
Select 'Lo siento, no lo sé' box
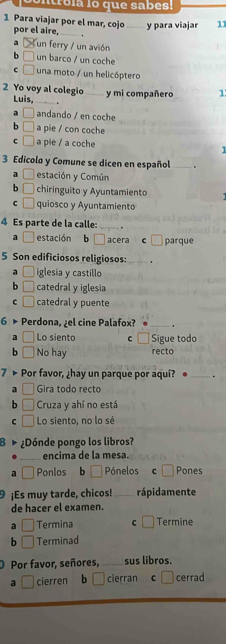coord(29,421)
